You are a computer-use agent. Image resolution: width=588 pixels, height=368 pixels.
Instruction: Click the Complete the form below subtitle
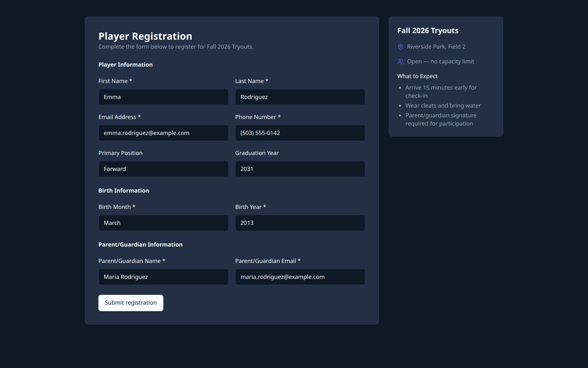coord(176,47)
